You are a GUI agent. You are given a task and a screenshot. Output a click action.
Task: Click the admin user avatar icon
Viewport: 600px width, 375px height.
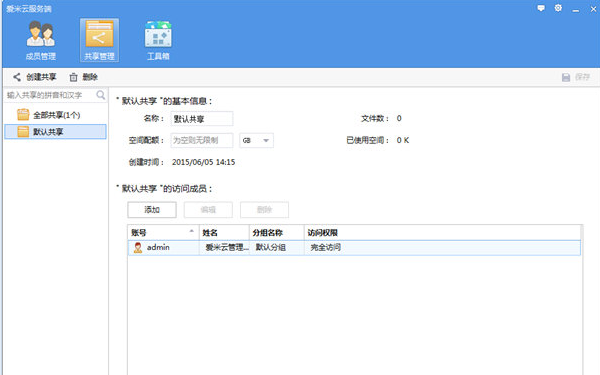click(138, 248)
